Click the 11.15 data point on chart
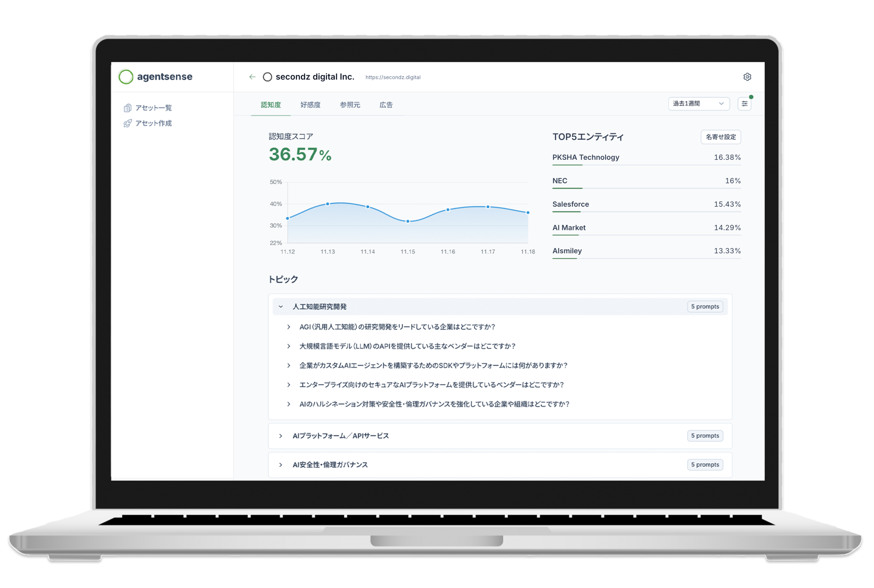The image size is (874, 588). click(408, 221)
